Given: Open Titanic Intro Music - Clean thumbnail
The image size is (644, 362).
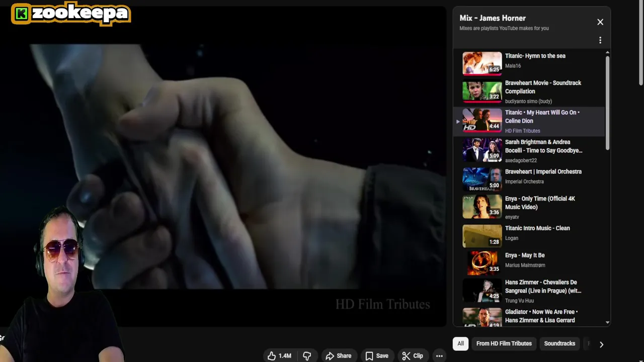Looking at the screenshot, I should pyautogui.click(x=482, y=236).
